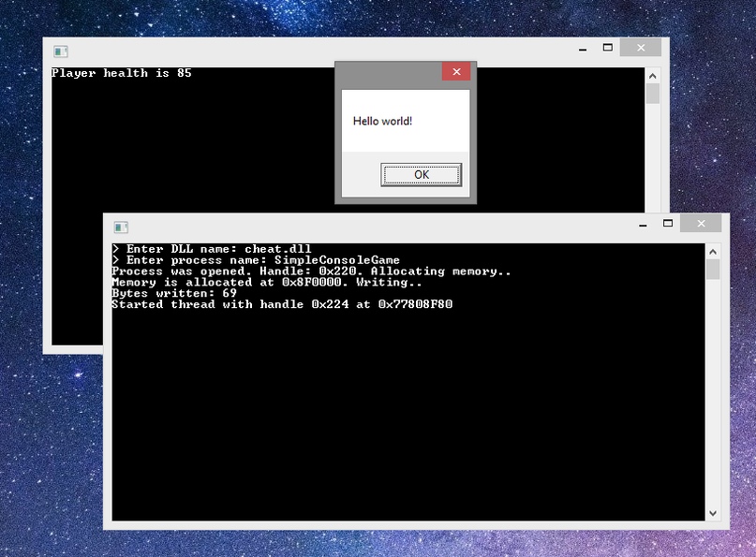Viewport: 756px width, 557px height.
Task: Close the DLL injector console window
Action: 701,224
